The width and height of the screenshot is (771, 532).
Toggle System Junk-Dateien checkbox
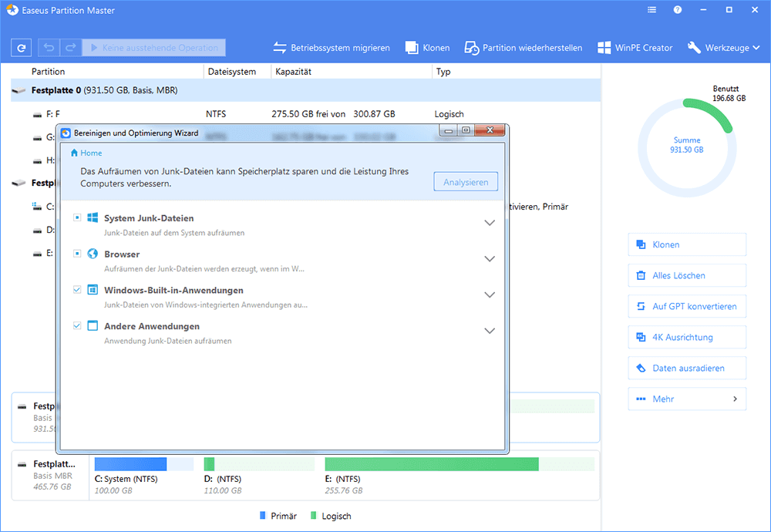pos(77,217)
